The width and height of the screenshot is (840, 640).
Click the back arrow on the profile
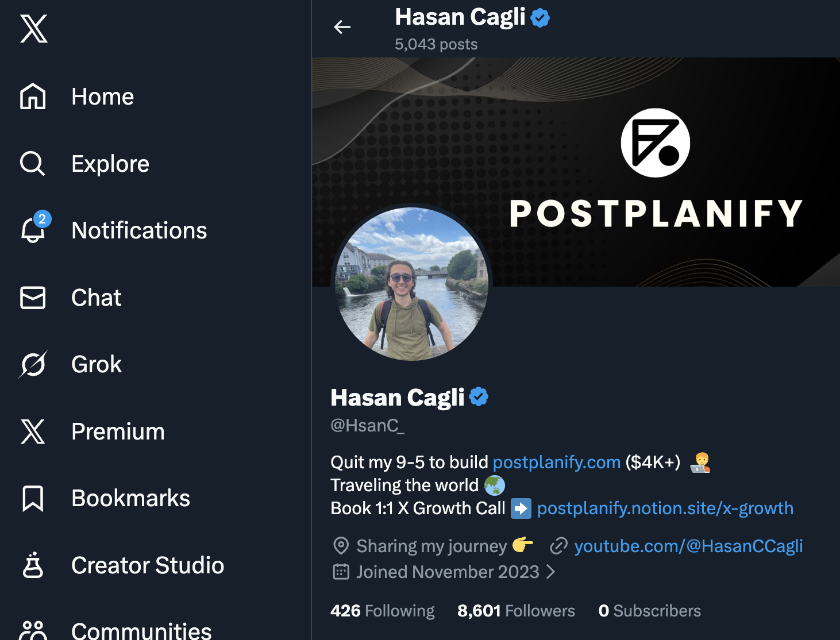click(342, 27)
